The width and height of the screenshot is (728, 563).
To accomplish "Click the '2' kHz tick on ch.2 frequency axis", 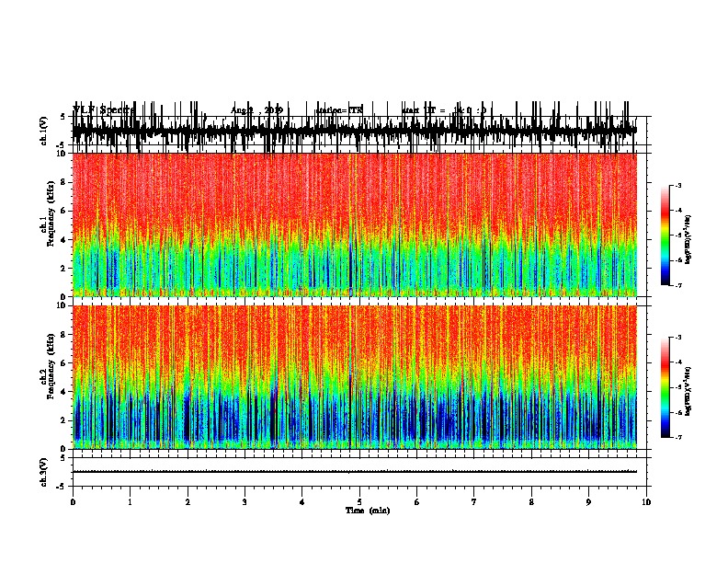I will click(x=63, y=420).
